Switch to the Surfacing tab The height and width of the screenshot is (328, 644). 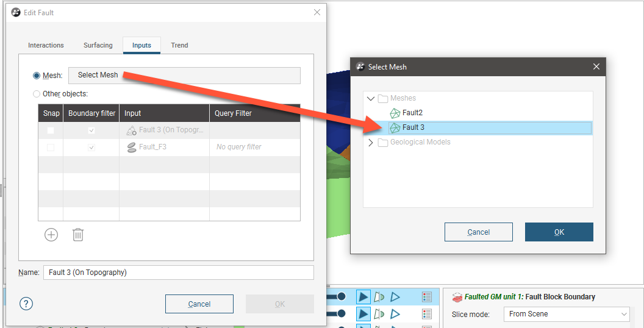pyautogui.click(x=98, y=45)
